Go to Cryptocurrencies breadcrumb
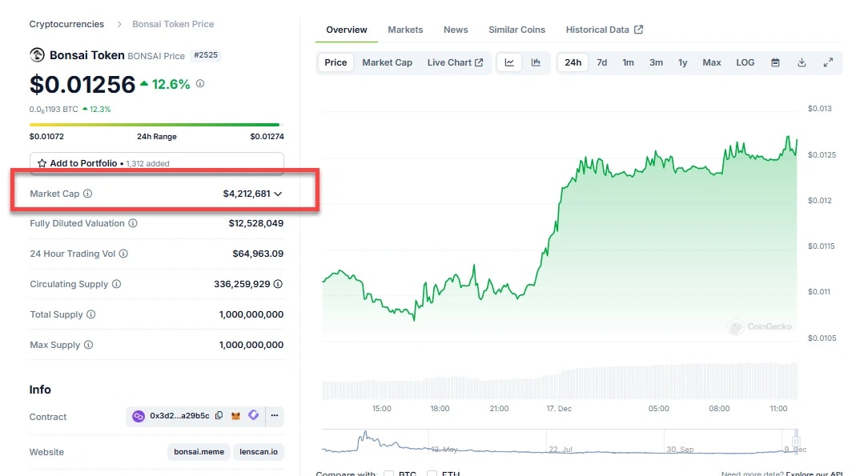Viewport: 868px width, 476px height. tap(66, 24)
